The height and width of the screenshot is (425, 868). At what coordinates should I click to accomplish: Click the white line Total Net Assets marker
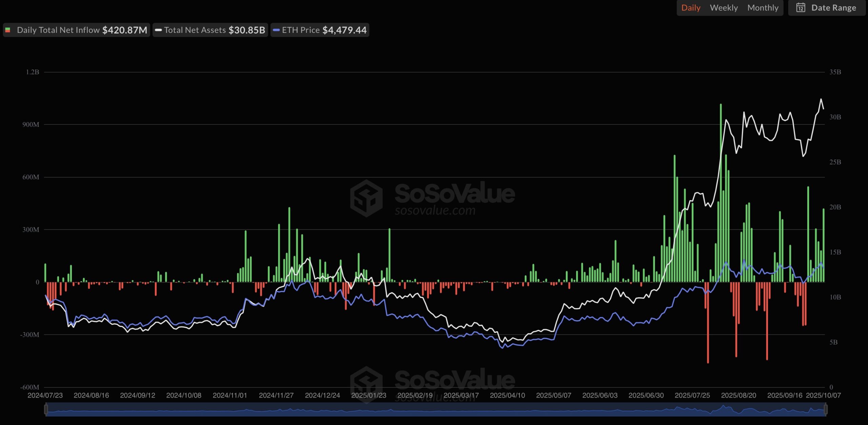158,30
